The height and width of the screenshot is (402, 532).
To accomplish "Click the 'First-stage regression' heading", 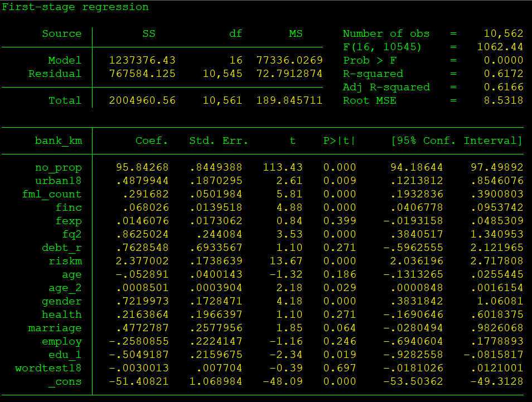I will pyautogui.click(x=75, y=7).
